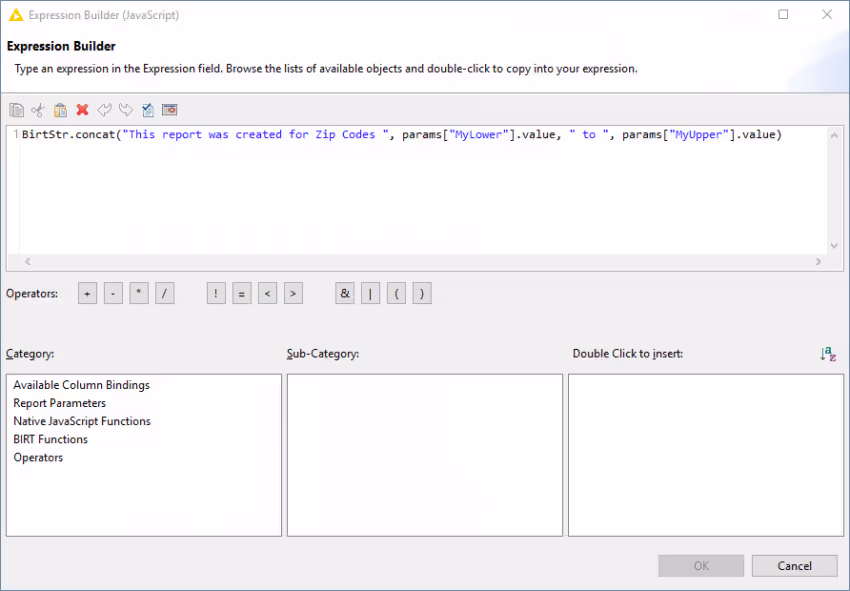This screenshot has height=591, width=850.
Task: Select the Operators category entry
Action: tap(38, 457)
